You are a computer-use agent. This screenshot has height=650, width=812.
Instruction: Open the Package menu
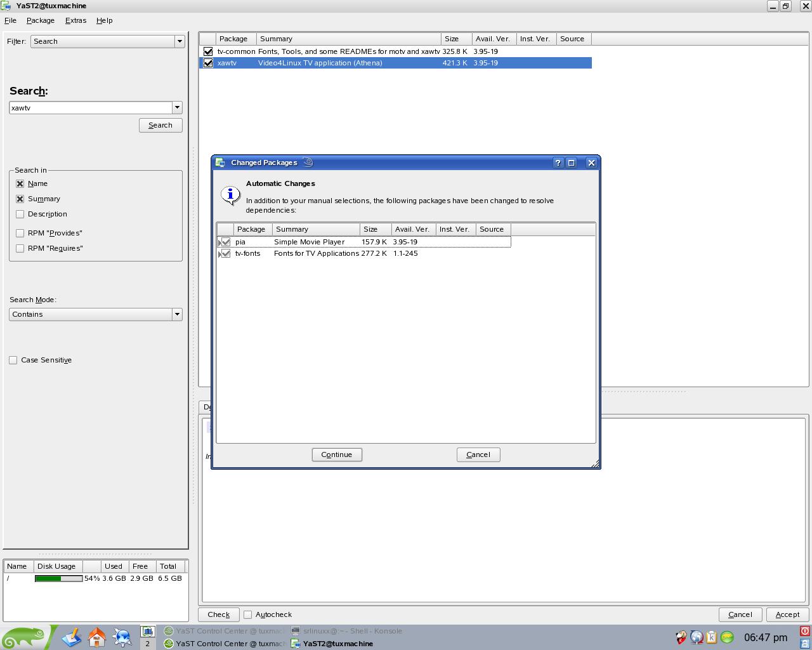(x=41, y=20)
